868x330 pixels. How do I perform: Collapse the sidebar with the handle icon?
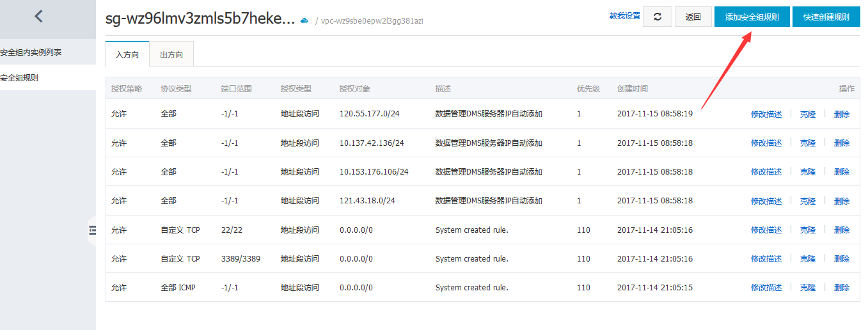click(92, 230)
